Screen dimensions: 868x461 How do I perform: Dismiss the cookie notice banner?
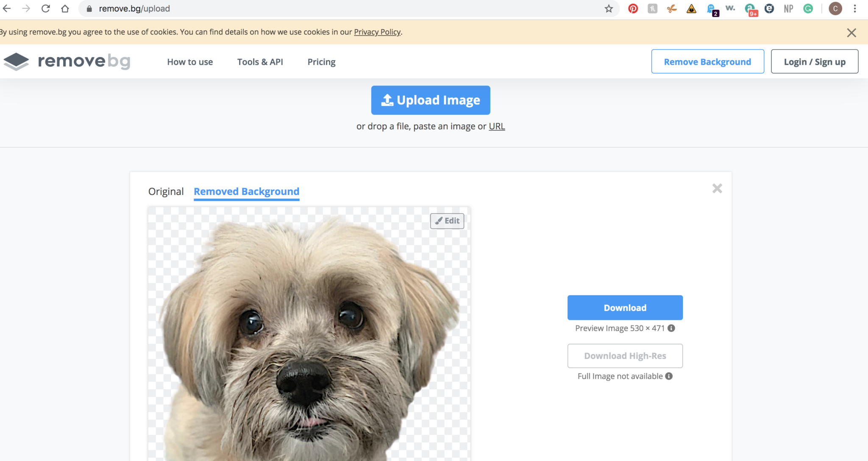tap(851, 33)
